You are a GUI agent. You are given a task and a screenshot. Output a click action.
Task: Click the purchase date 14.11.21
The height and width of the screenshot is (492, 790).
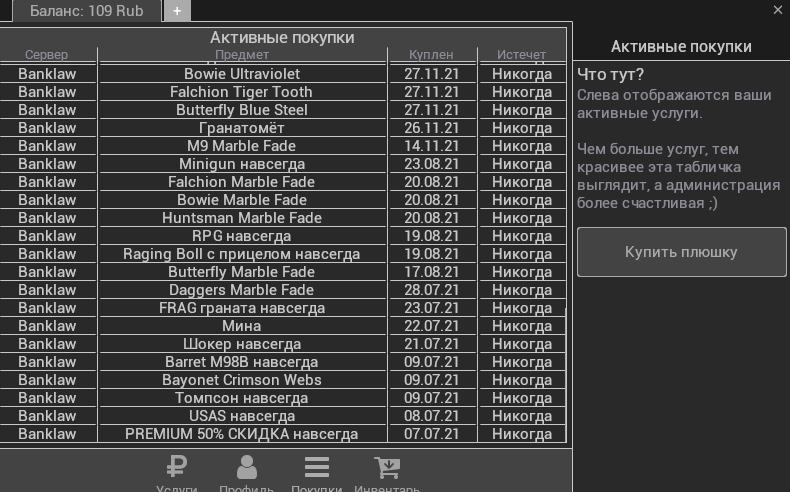(432, 146)
